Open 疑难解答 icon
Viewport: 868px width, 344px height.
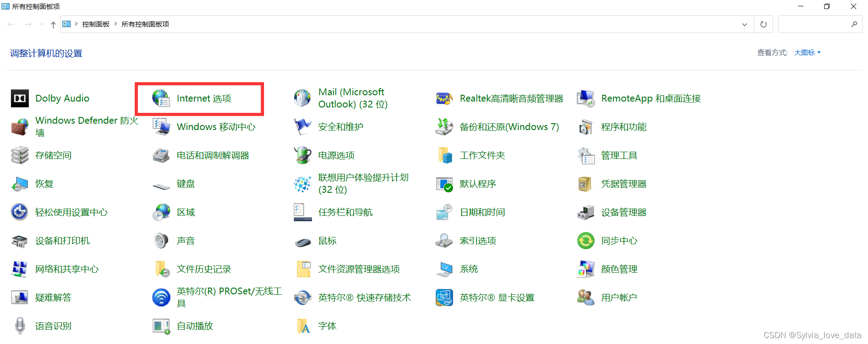pos(20,298)
